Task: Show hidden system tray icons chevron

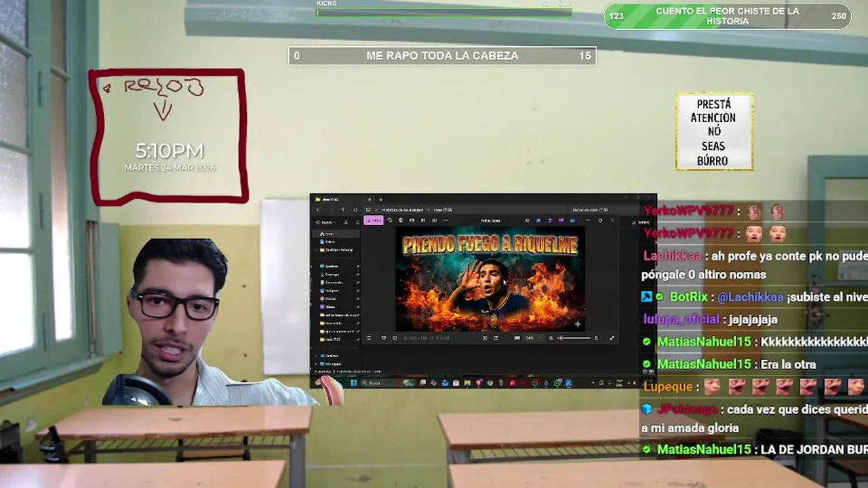Action: 593,383
